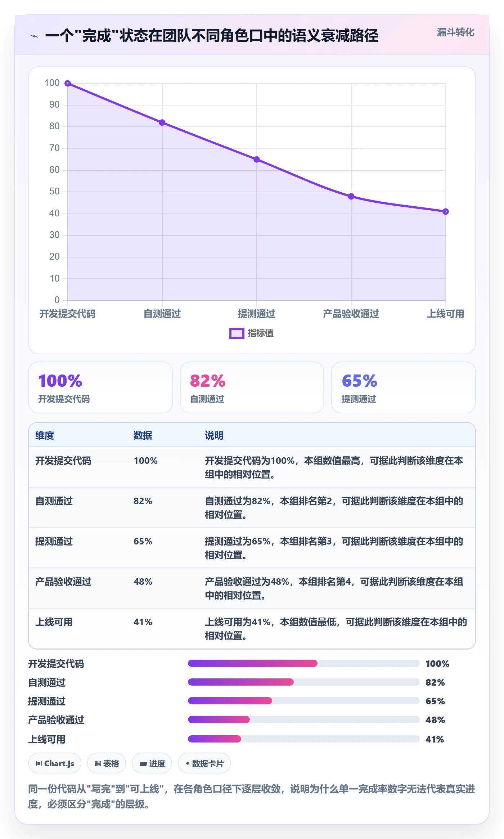The image size is (504, 839).
Task: Click the card title about 语义衰减路径
Action: 212,36
